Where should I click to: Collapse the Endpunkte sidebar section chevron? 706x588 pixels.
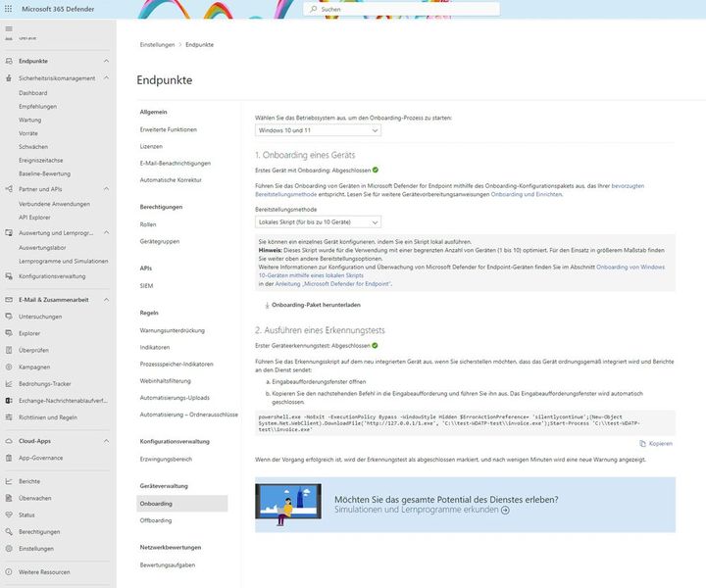pyautogui.click(x=106, y=61)
